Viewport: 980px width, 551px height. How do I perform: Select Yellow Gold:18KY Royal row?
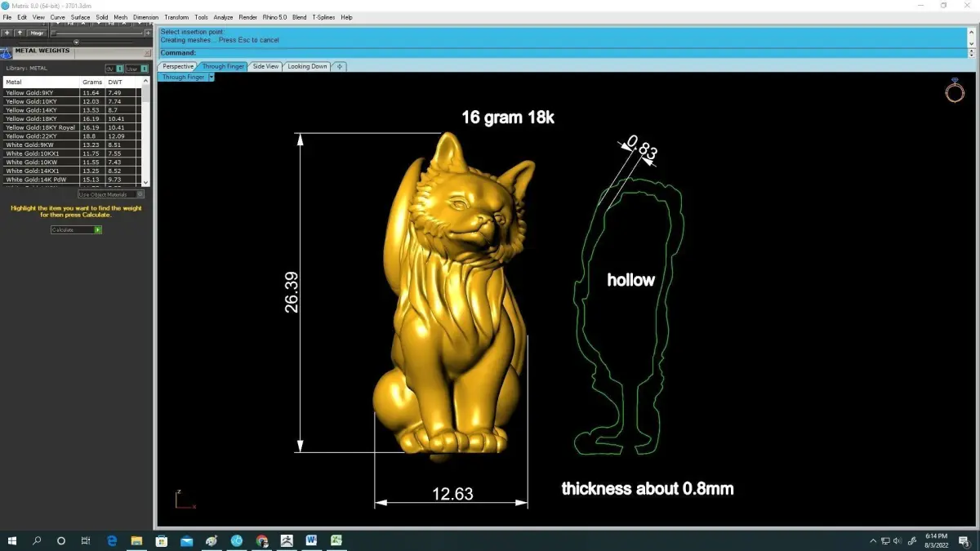pyautogui.click(x=72, y=127)
